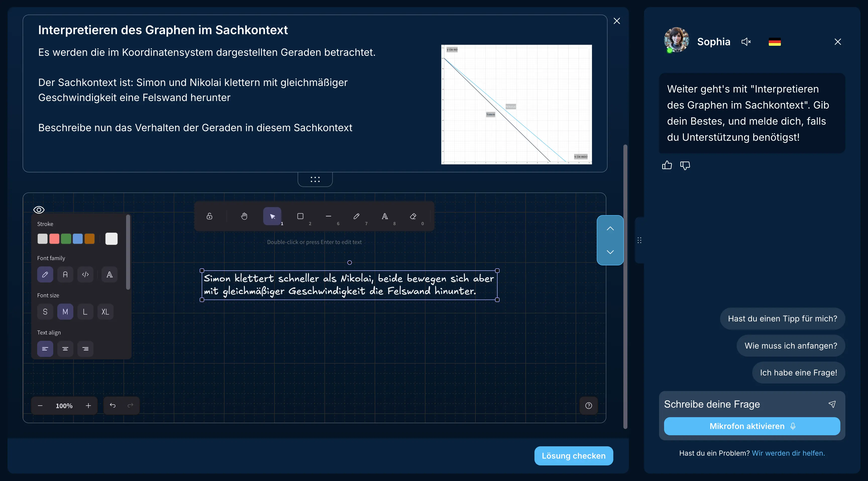Pick the blue stroke color

tap(78, 239)
